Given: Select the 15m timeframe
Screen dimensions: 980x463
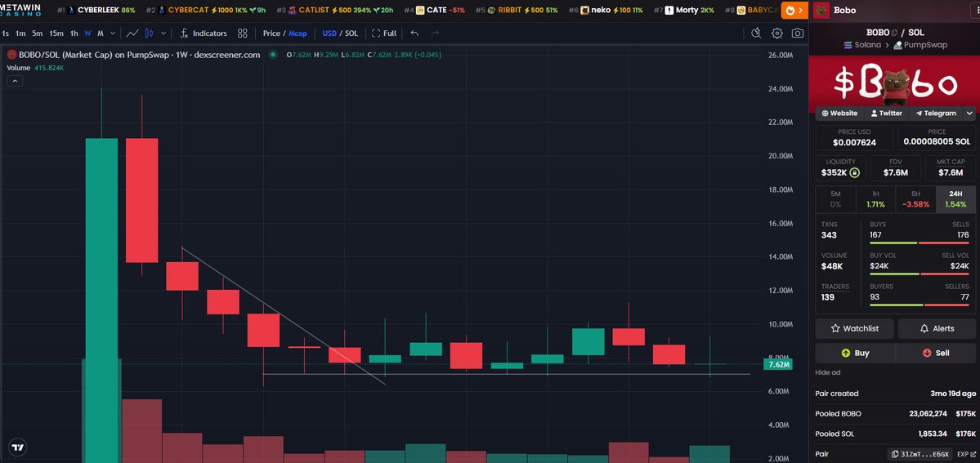Looking at the screenshot, I should tap(56, 33).
